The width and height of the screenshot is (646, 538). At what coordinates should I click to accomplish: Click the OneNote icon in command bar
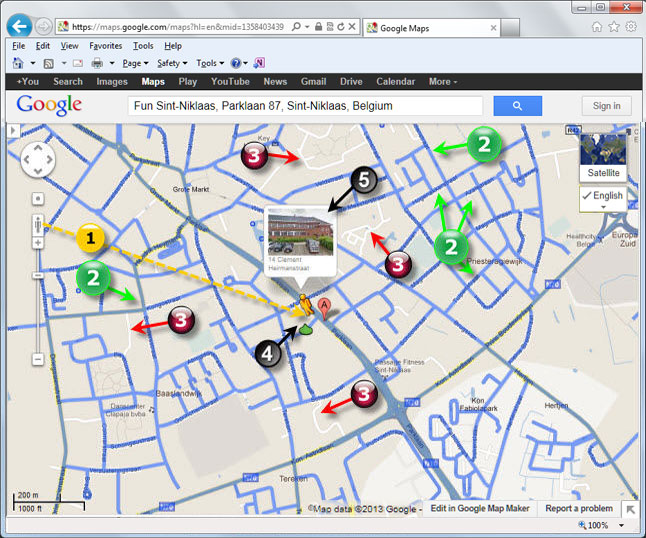click(x=259, y=63)
